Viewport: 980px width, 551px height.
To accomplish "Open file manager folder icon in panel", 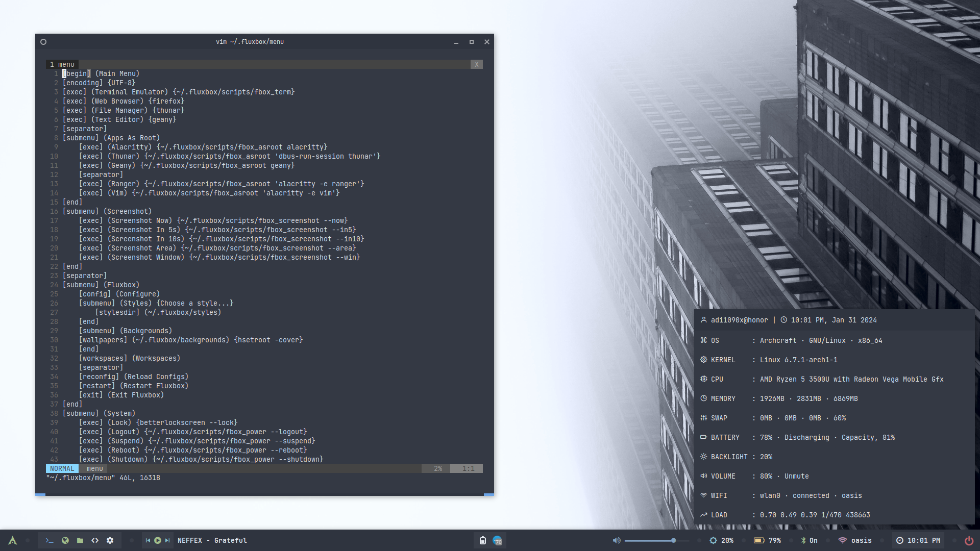I will tap(80, 540).
